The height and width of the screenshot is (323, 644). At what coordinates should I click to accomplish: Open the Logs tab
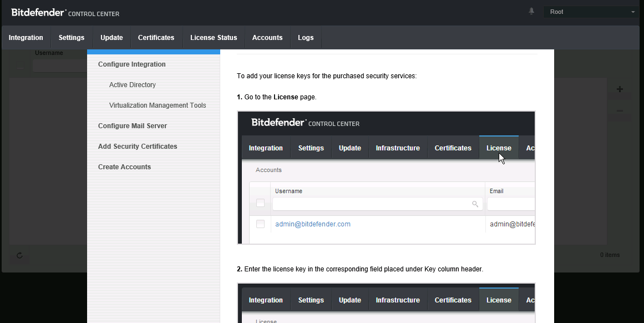pos(306,38)
